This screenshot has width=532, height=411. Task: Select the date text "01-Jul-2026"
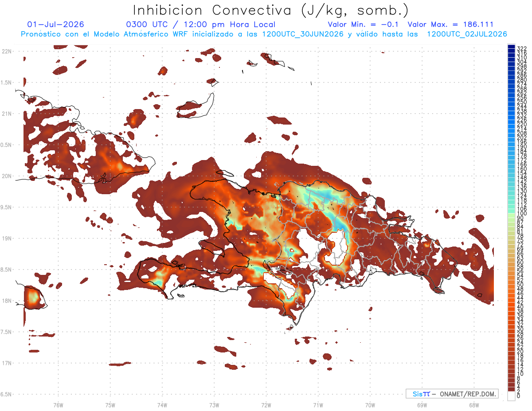[55, 25]
